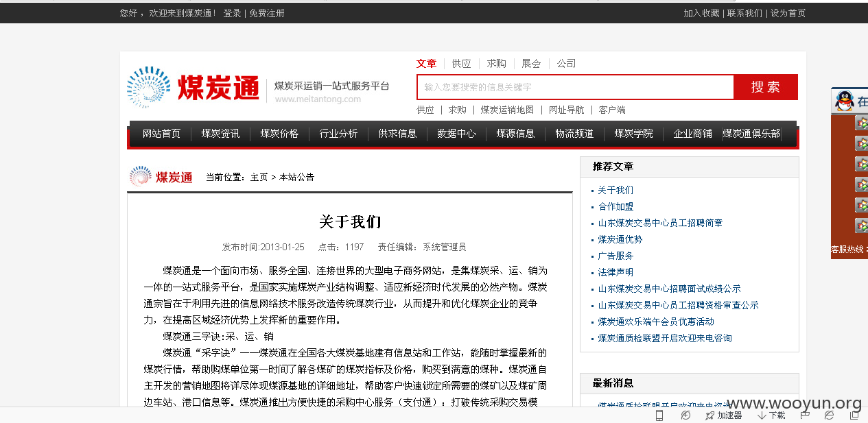
Task: Click the mobile phone icon in status bar
Action: pos(659,415)
